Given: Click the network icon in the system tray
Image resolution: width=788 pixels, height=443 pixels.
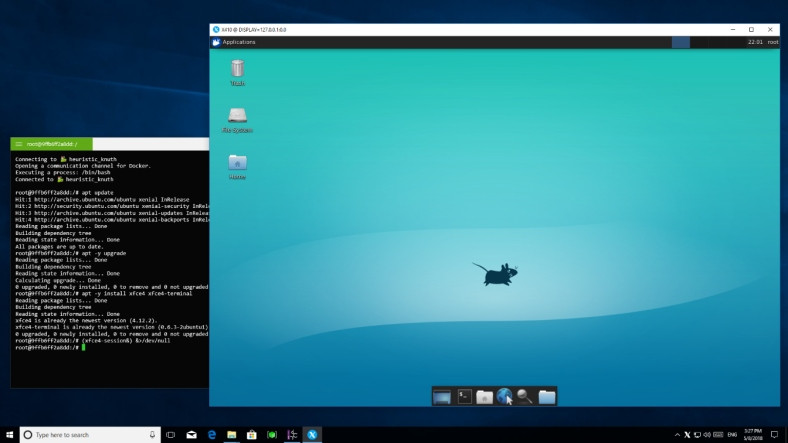Looking at the screenshot, I should click(697, 435).
